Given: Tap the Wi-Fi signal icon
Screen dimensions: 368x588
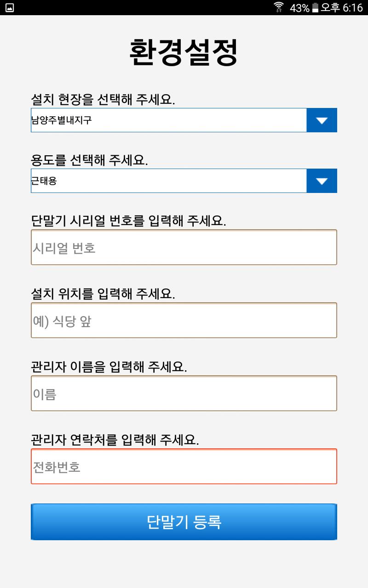Looking at the screenshot, I should 279,7.
